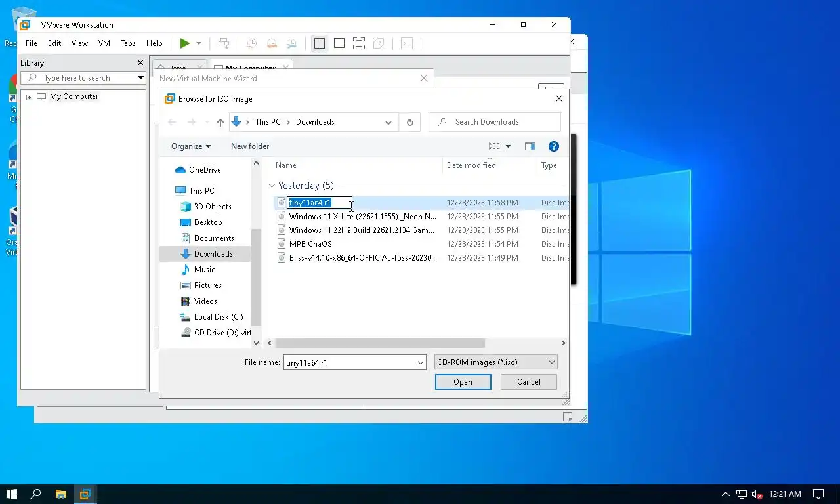Open the Organize dropdown menu
This screenshot has width=840, height=504.
coord(191,146)
